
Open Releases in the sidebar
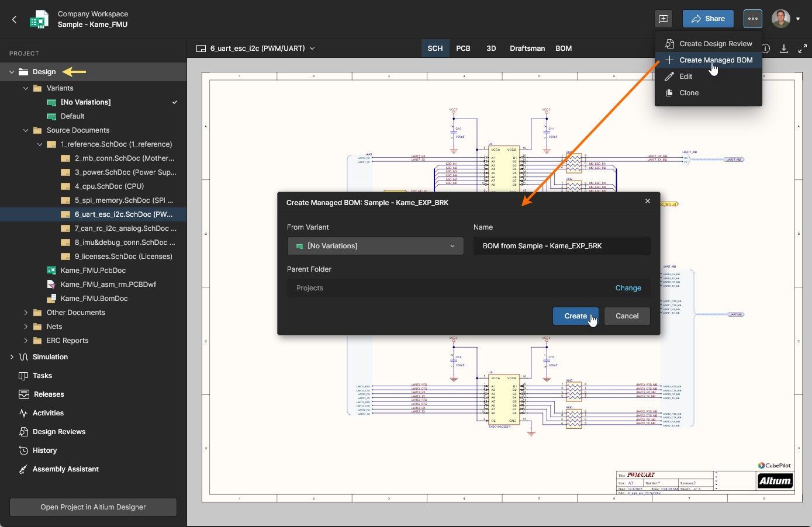click(49, 394)
